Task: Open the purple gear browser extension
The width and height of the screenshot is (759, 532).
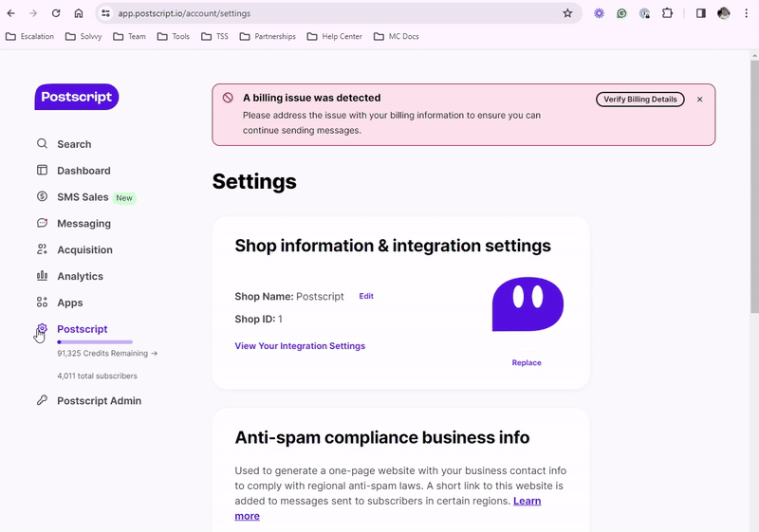Action: click(x=600, y=13)
